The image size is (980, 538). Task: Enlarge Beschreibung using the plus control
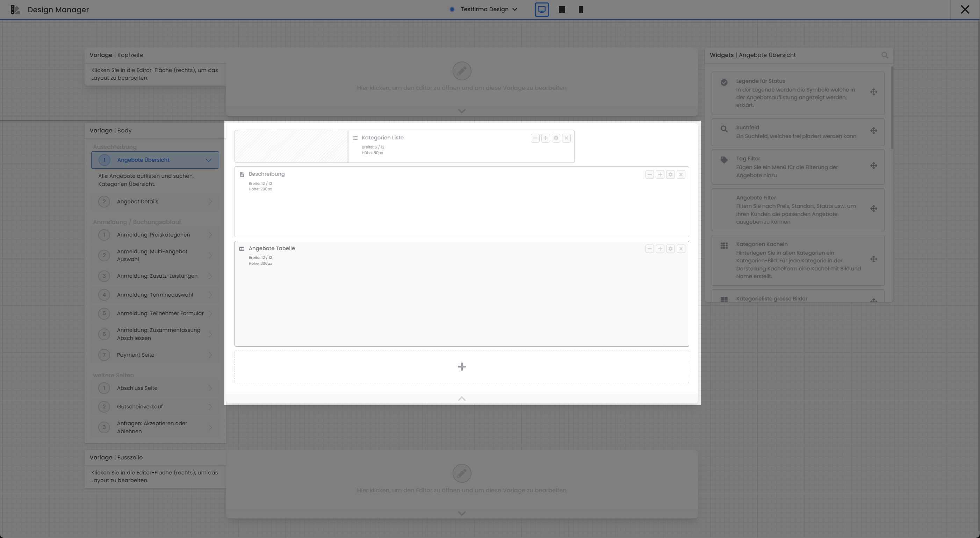click(x=660, y=174)
